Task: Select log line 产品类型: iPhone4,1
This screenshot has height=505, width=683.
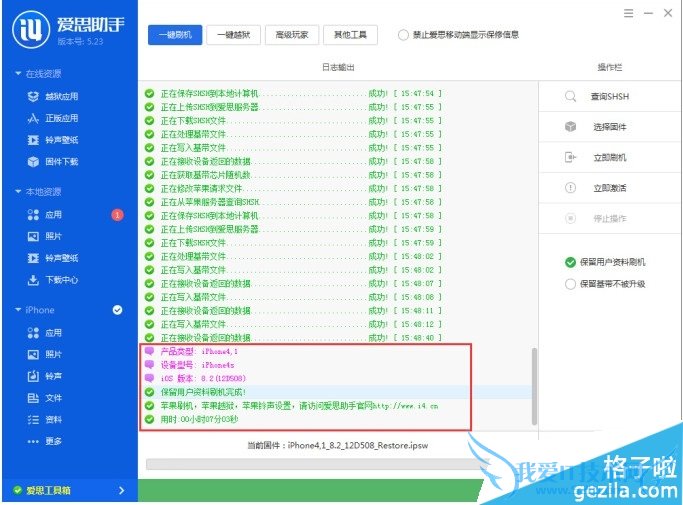Action: [x=199, y=351]
